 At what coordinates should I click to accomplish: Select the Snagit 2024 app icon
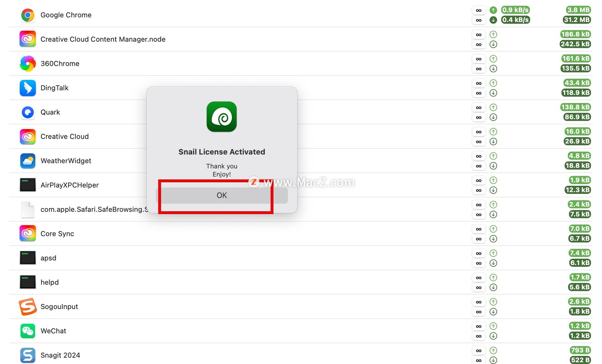click(x=28, y=355)
